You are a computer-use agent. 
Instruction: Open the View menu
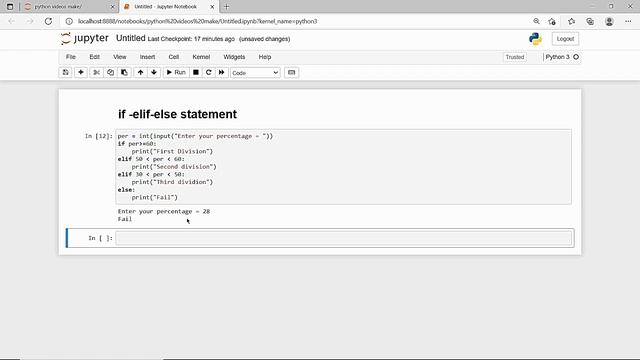click(120, 57)
